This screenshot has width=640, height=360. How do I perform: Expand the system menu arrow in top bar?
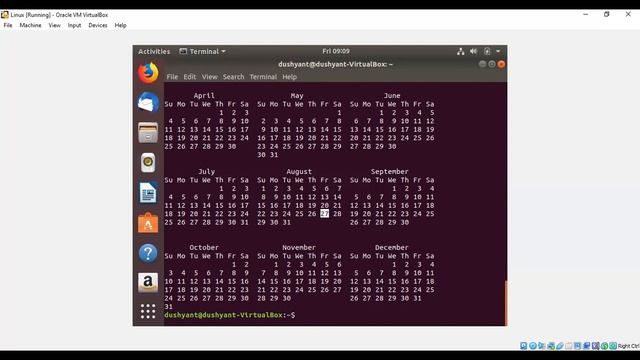[x=498, y=51]
